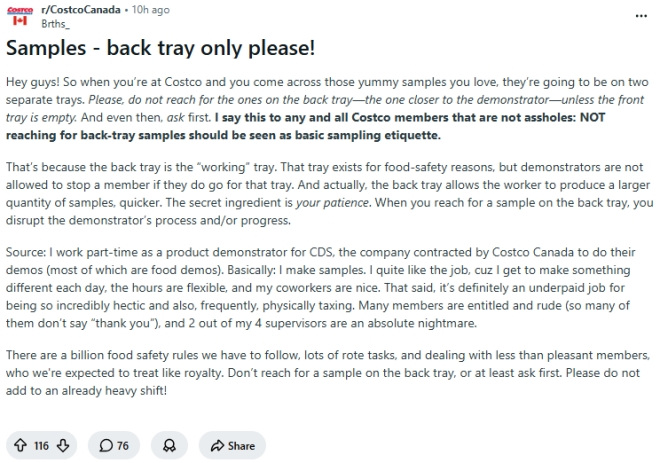Upvote the Samples back tray post
The image size is (660, 463).
point(20,445)
